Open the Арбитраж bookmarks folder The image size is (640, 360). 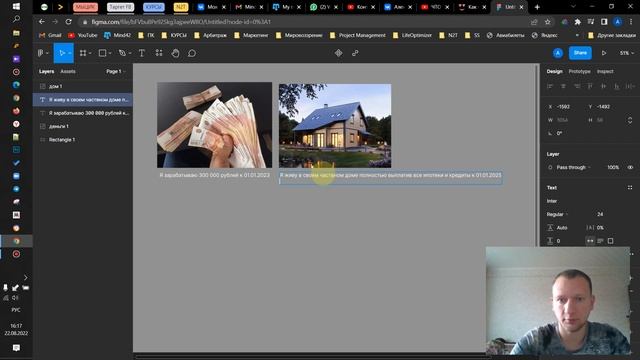coord(210,36)
